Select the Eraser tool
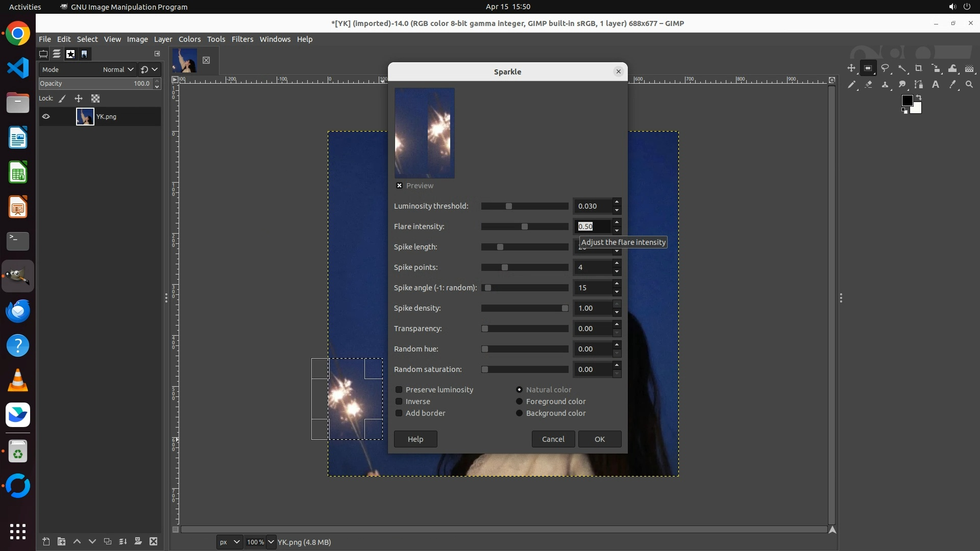The image size is (980, 551). tap(868, 85)
